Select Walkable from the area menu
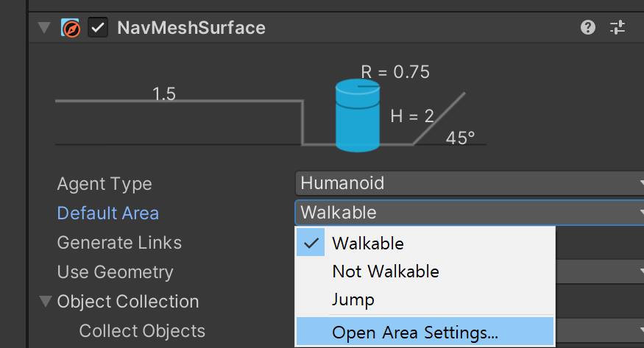 click(368, 242)
